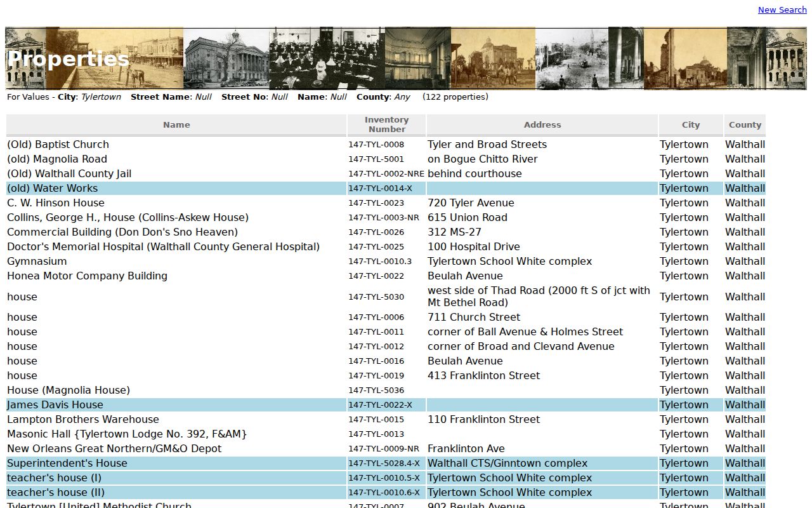The width and height of the screenshot is (812, 508).
Task: Sort table by Name column header
Action: pyautogui.click(x=176, y=125)
